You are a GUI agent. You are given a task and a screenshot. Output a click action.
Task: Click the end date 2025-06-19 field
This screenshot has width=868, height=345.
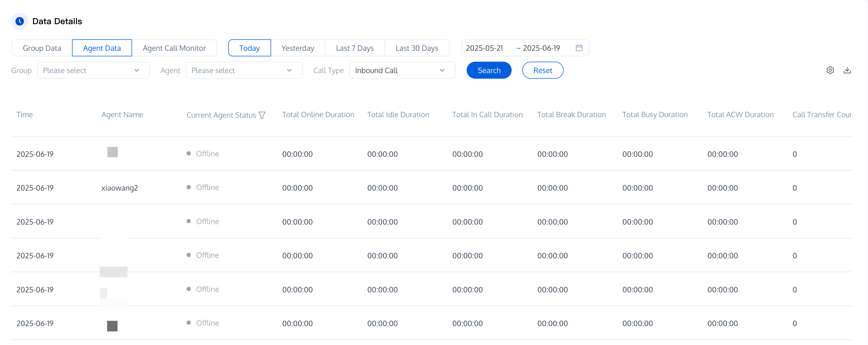click(x=541, y=48)
